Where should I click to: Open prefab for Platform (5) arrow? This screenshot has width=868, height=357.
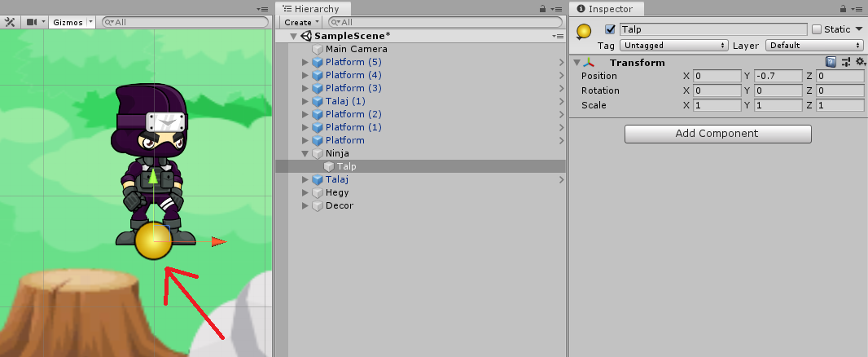tap(561, 62)
